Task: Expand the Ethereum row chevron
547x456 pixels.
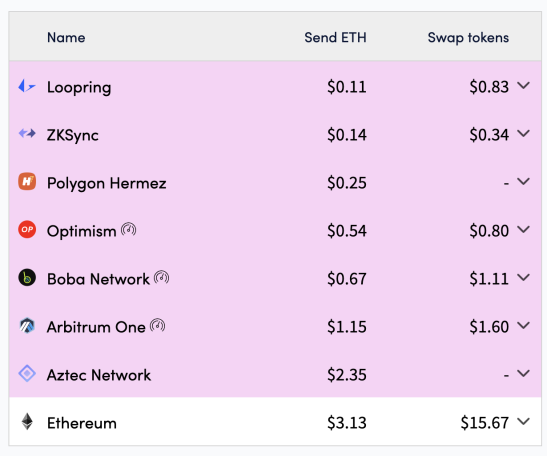Action: click(523, 421)
